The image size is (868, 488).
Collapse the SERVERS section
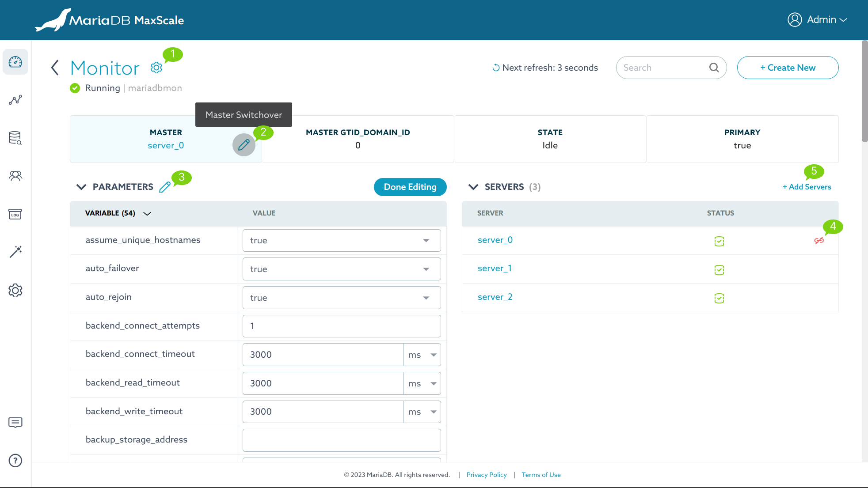[473, 187]
